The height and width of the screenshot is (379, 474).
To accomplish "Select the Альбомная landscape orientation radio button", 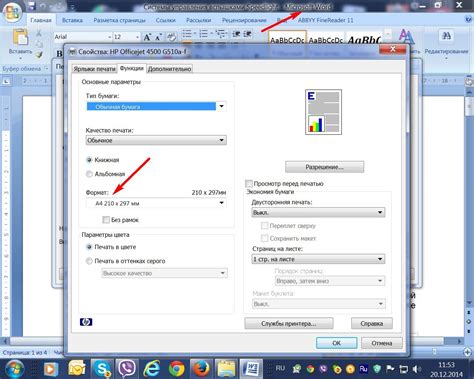I will click(89, 174).
